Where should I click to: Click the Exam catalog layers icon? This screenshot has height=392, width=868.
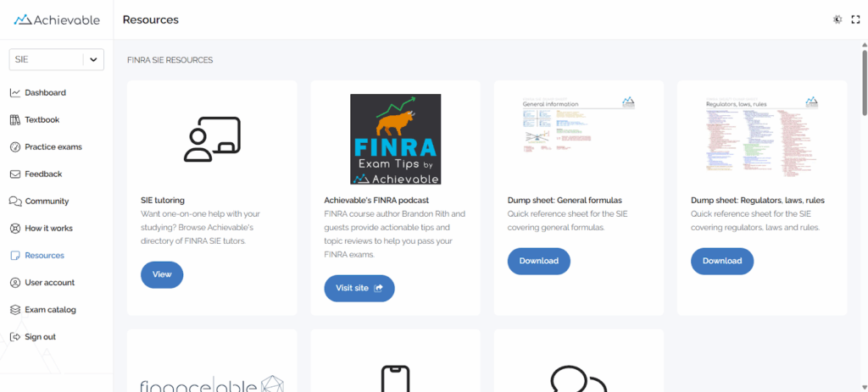tap(15, 310)
